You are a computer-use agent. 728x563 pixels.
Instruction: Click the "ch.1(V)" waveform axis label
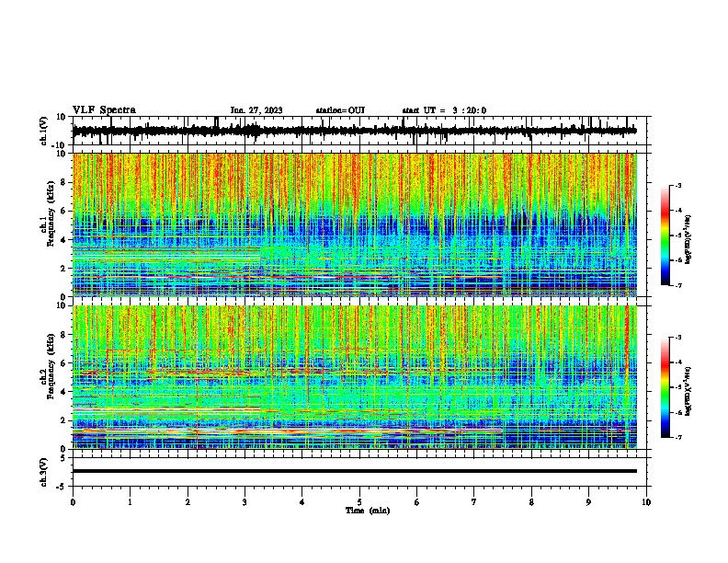pos(43,131)
